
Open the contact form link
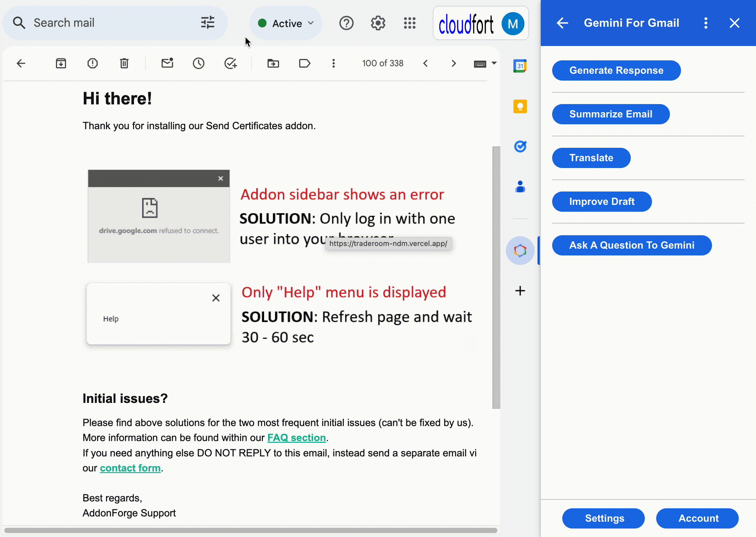tap(130, 468)
